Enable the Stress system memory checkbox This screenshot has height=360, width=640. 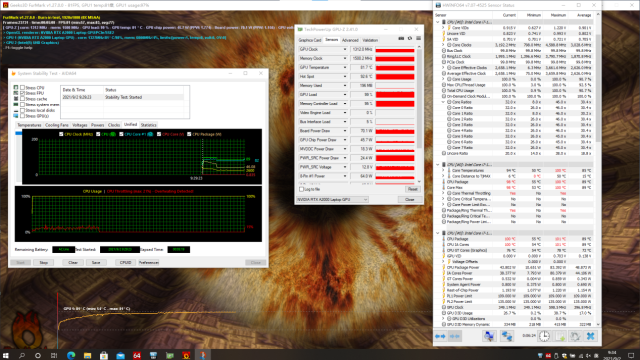pyautogui.click(x=22, y=104)
